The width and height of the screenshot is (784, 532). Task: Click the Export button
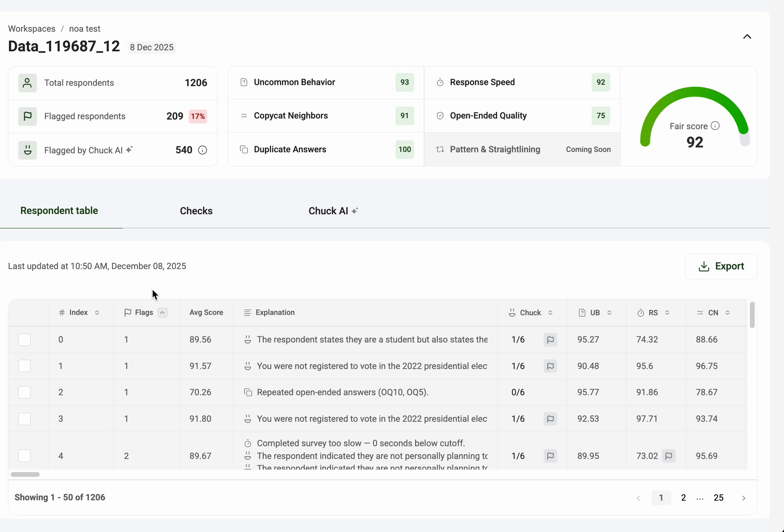tap(721, 266)
